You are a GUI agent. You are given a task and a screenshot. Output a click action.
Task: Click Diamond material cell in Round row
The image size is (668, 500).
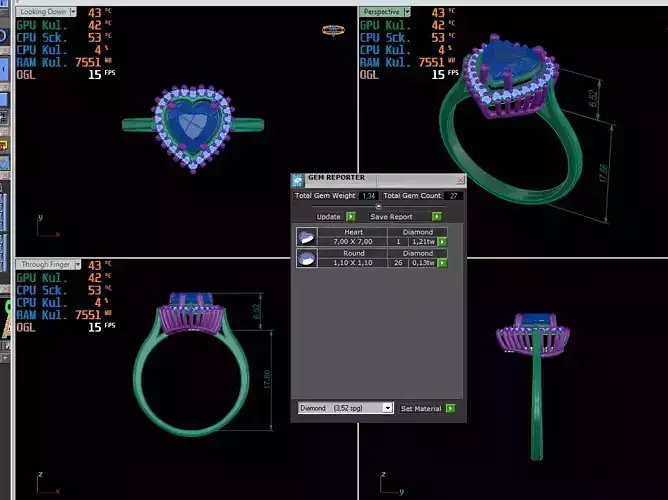point(418,253)
